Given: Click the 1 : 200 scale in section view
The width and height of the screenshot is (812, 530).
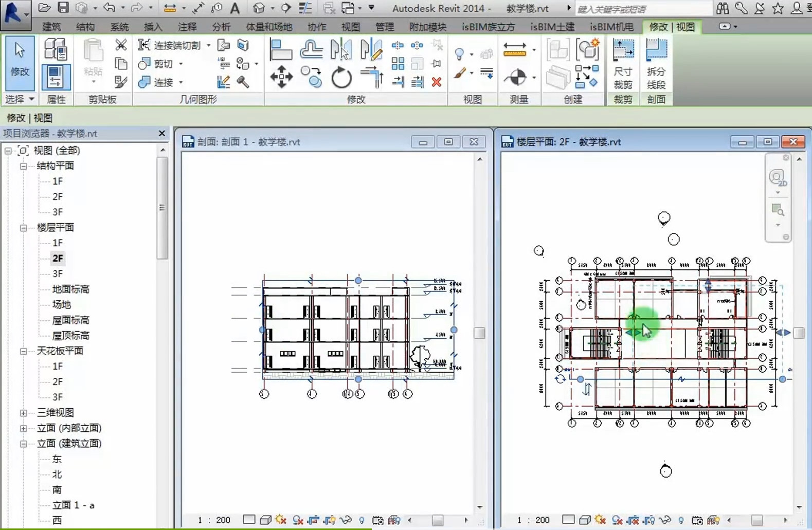Looking at the screenshot, I should pyautogui.click(x=213, y=520).
